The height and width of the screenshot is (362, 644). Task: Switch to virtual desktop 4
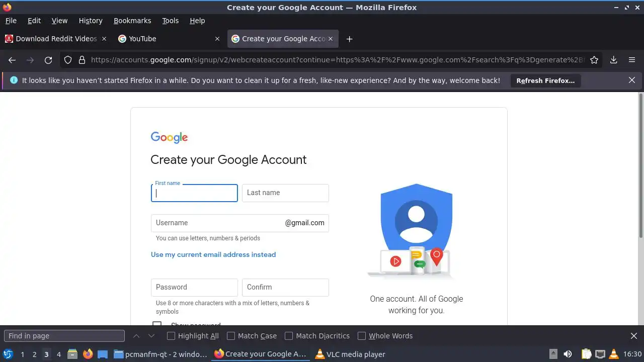58,354
